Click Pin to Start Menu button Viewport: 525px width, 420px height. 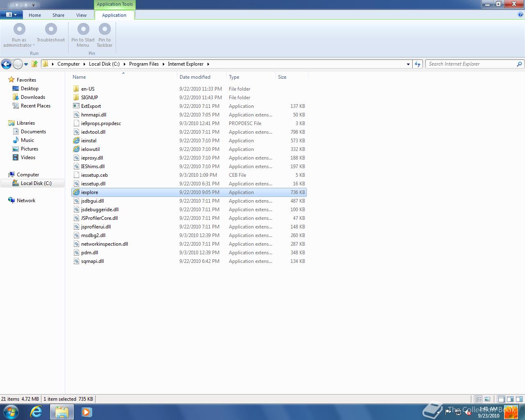point(83,35)
